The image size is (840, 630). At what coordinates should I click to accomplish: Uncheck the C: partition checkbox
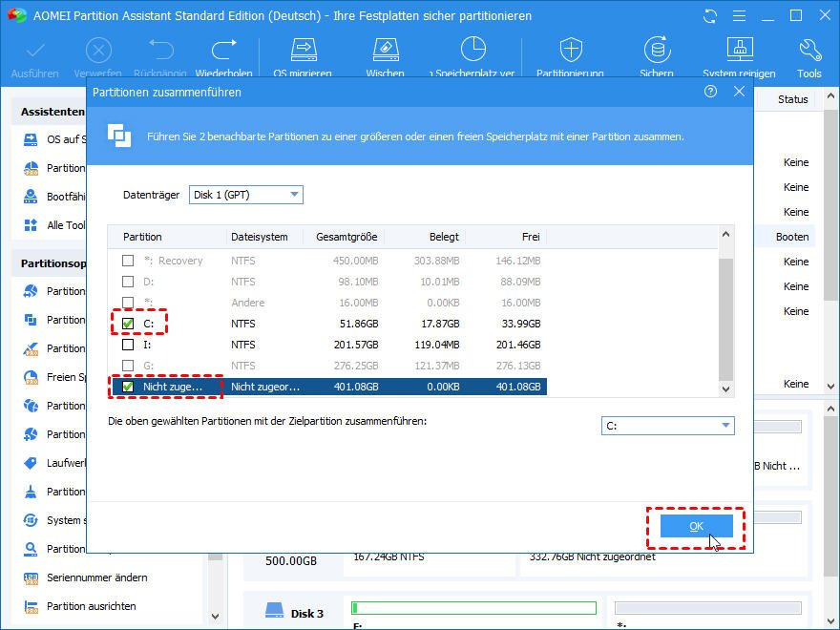click(x=128, y=324)
